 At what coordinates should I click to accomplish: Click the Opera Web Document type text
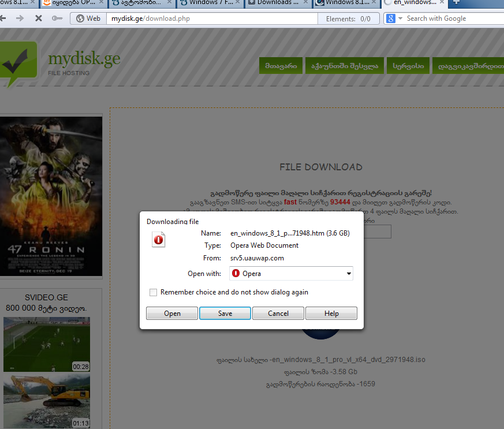tap(264, 245)
